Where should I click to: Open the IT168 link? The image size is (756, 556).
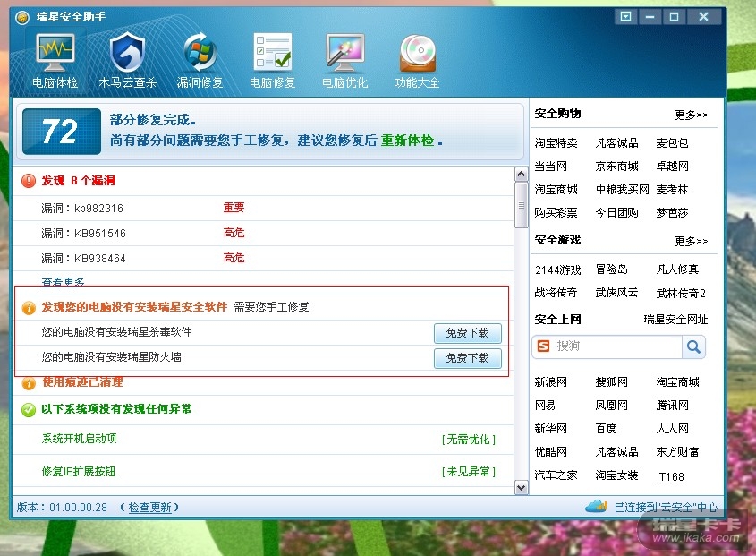pos(670,477)
